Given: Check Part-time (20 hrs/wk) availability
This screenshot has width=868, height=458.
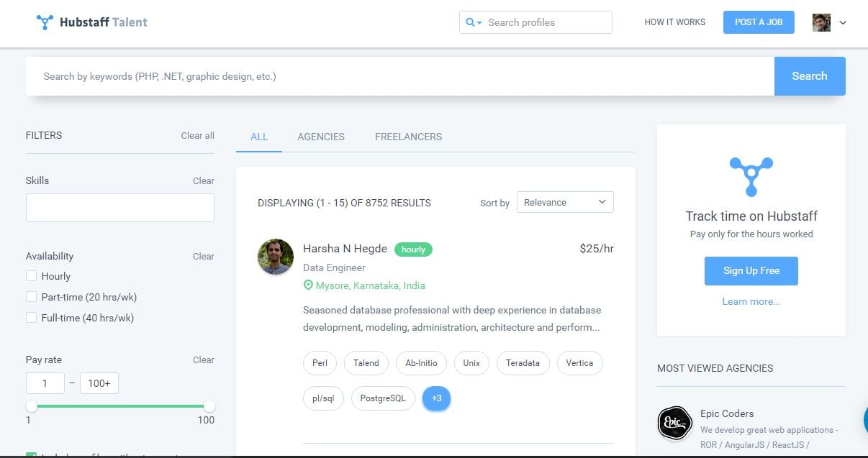Looking at the screenshot, I should pos(31,296).
